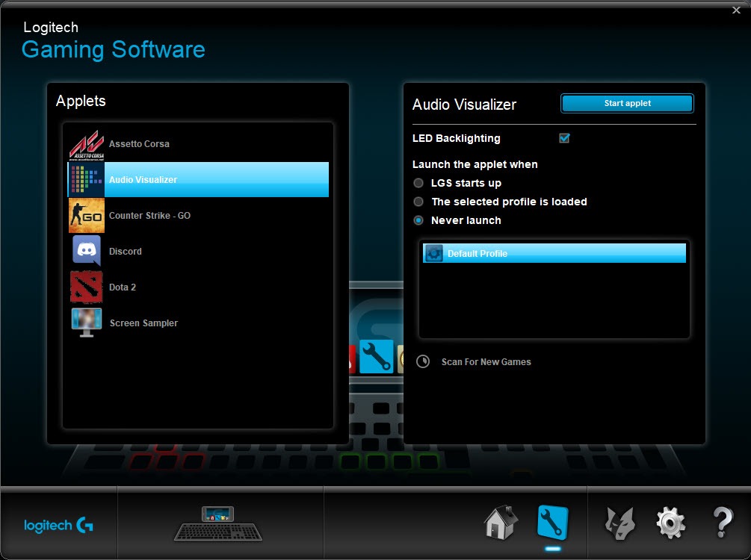Screen dimensions: 751x560
Task: Select Screen Sampler in the applets list
Action: coord(198,323)
